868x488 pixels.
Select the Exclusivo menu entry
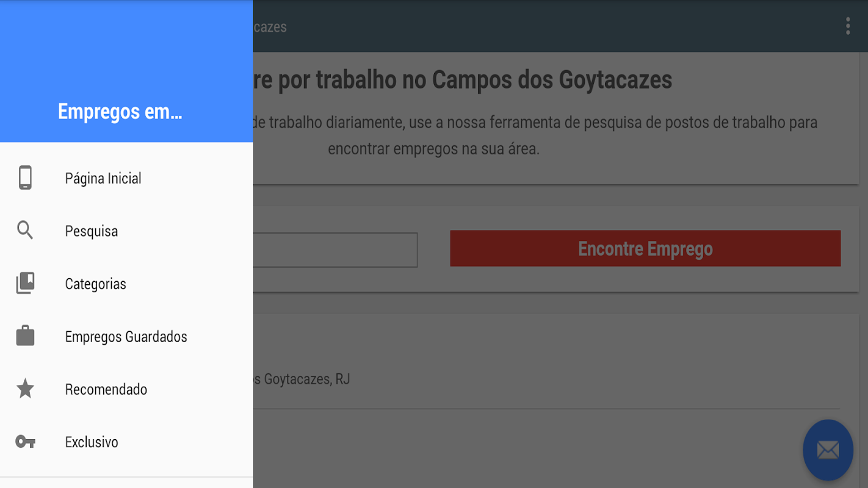tap(126, 442)
